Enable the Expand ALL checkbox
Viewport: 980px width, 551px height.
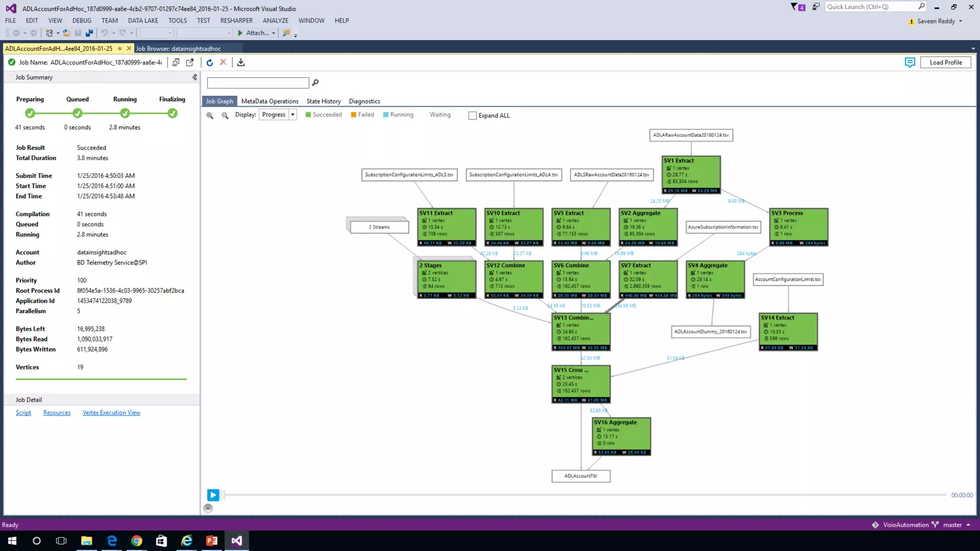473,116
